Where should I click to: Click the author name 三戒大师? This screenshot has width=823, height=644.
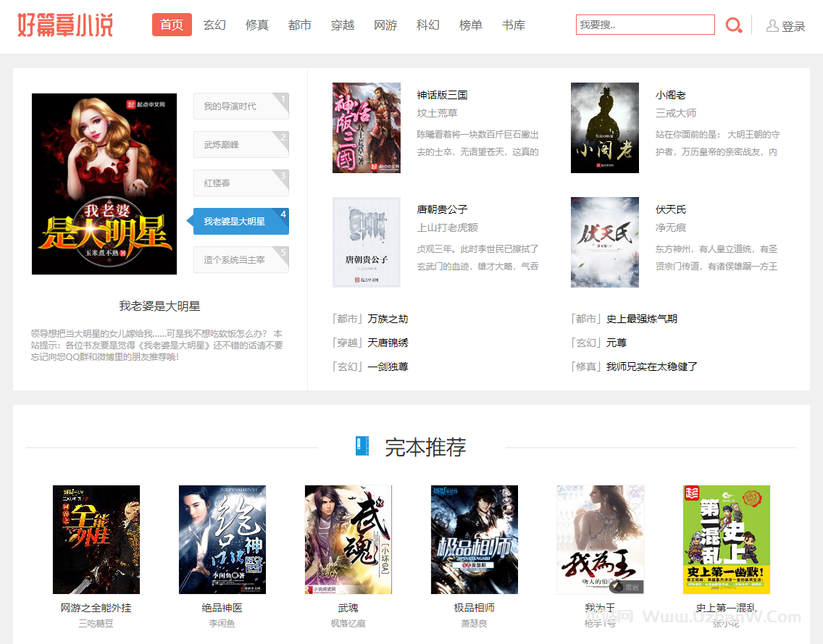(x=675, y=113)
